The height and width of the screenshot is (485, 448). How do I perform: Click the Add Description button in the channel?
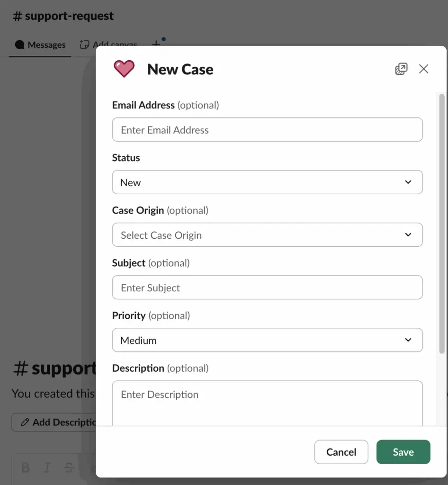click(54, 422)
